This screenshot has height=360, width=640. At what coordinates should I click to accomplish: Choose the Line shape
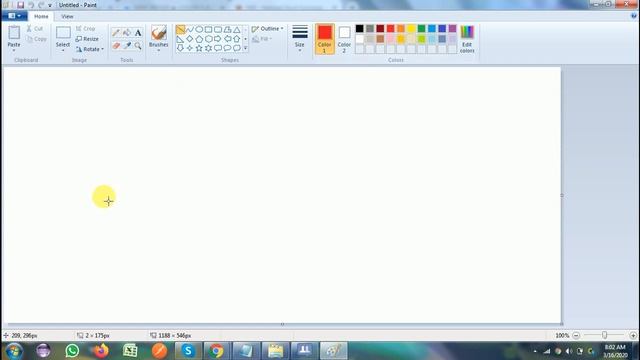[180, 30]
